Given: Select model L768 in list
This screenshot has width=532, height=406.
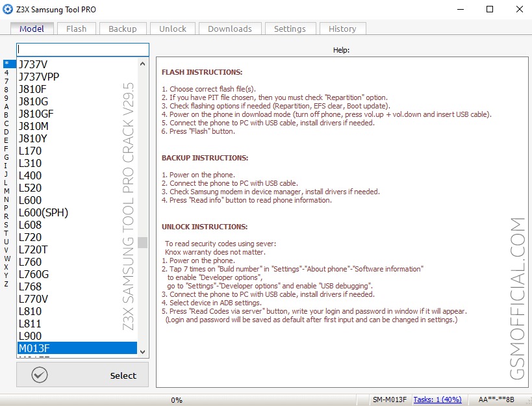Looking at the screenshot, I should [x=77, y=286].
